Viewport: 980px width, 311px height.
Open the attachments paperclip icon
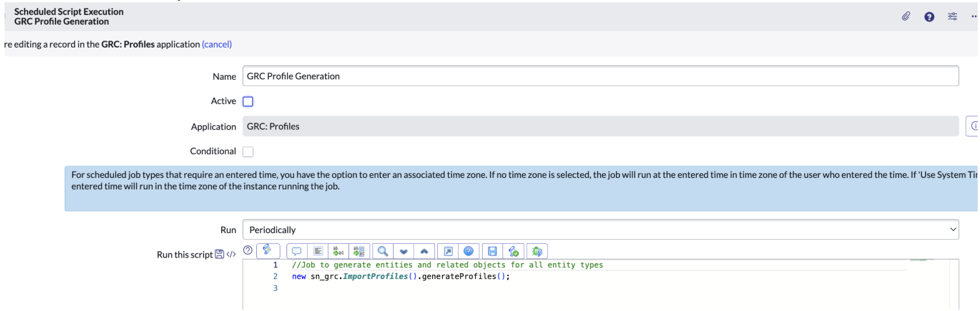click(905, 16)
